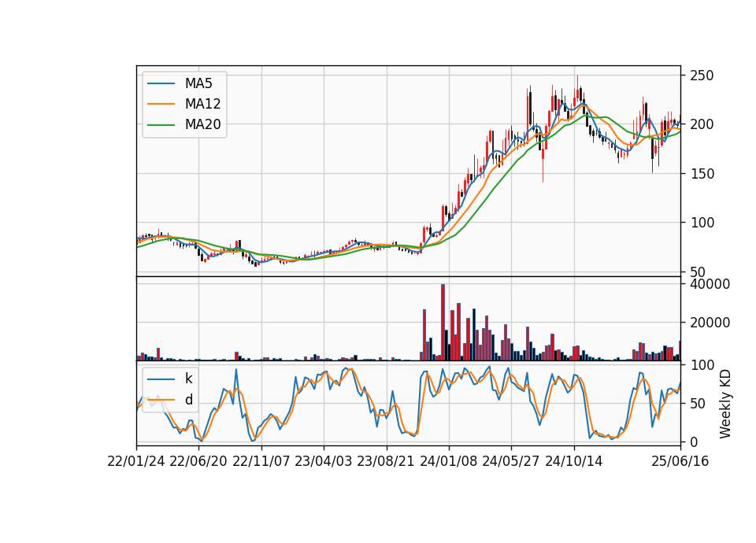Click the 100 price axis label next to price chart

click(702, 223)
